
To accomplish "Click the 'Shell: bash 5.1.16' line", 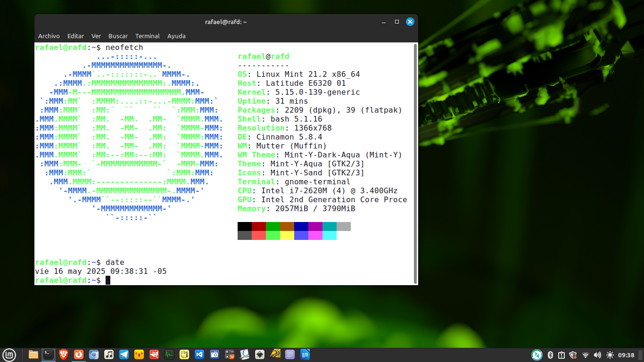I will tap(280, 119).
